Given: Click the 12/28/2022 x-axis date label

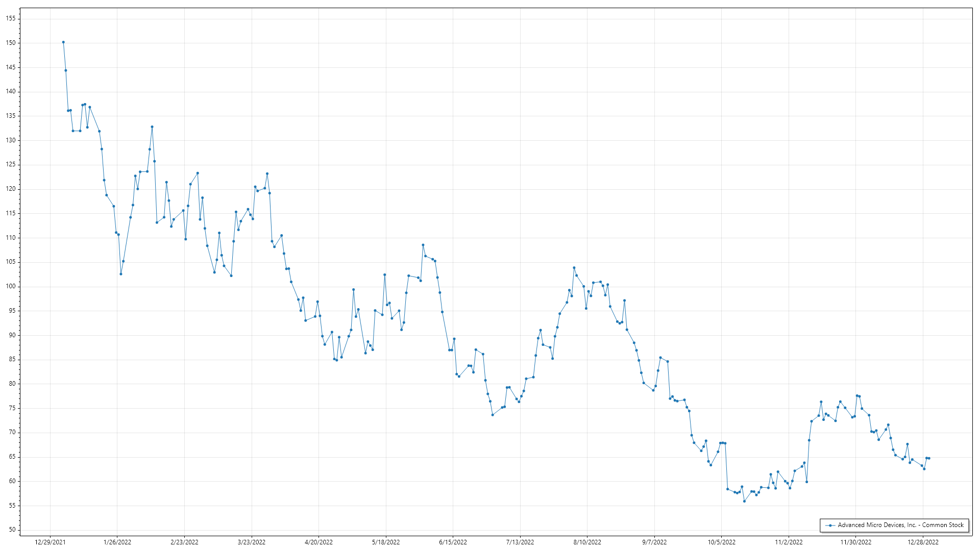Looking at the screenshot, I should pos(923,542).
